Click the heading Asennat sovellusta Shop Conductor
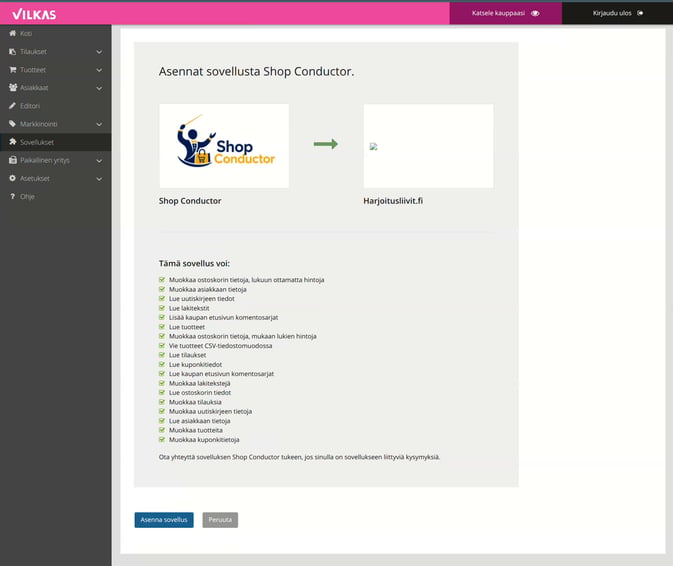673x566 pixels. 257,71
